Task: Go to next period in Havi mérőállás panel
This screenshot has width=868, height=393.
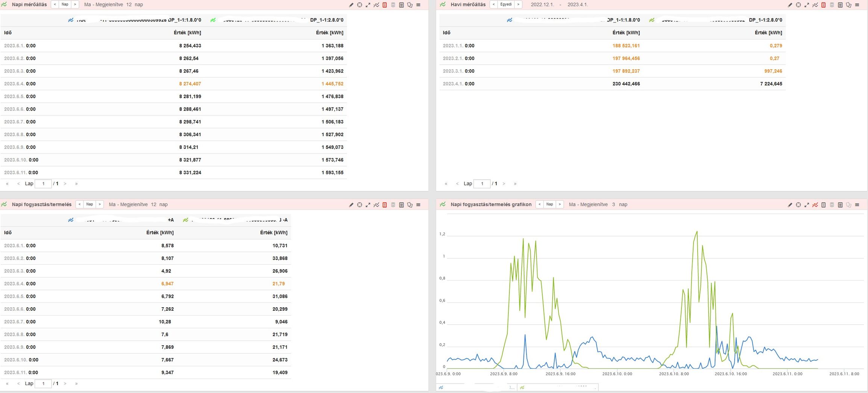Action: pos(518,5)
